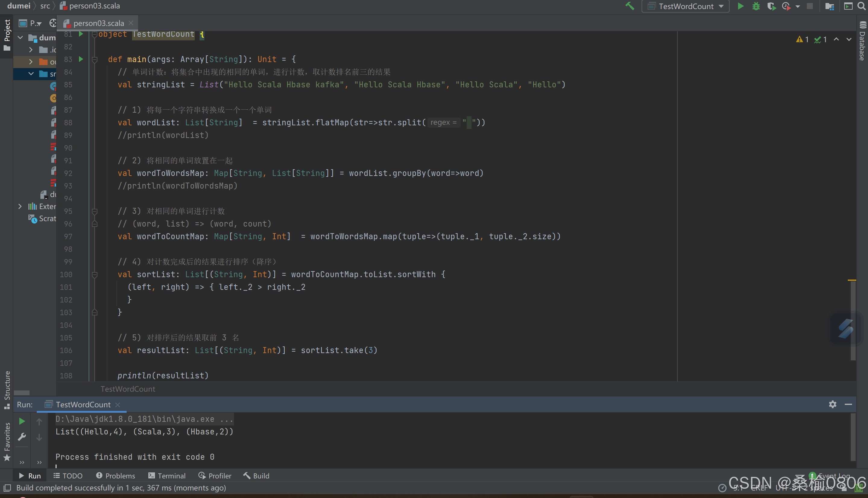The height and width of the screenshot is (498, 868).
Task: Open Run with Coverage
Action: pyautogui.click(x=771, y=6)
